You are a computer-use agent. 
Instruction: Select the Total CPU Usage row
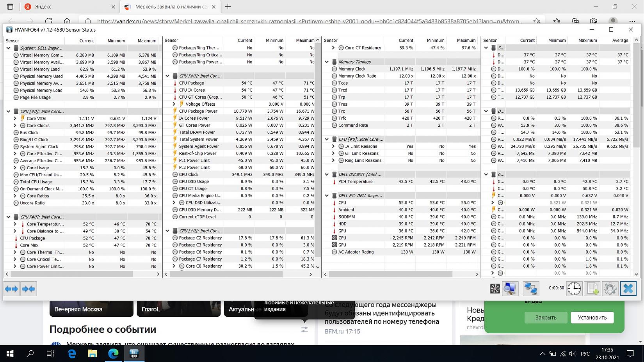[82, 182]
